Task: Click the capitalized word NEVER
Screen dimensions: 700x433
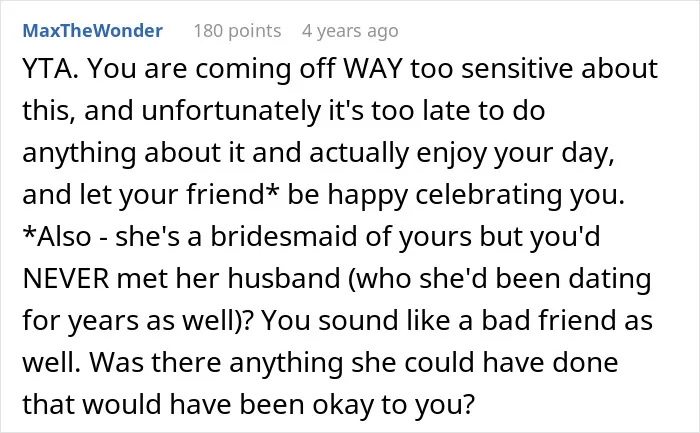Action: pos(66,279)
